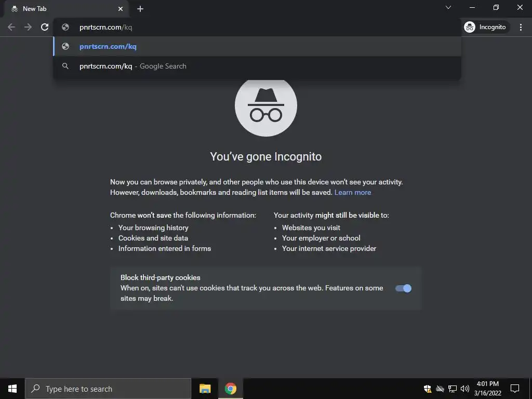Click the text Your browsing history

pos(153,228)
